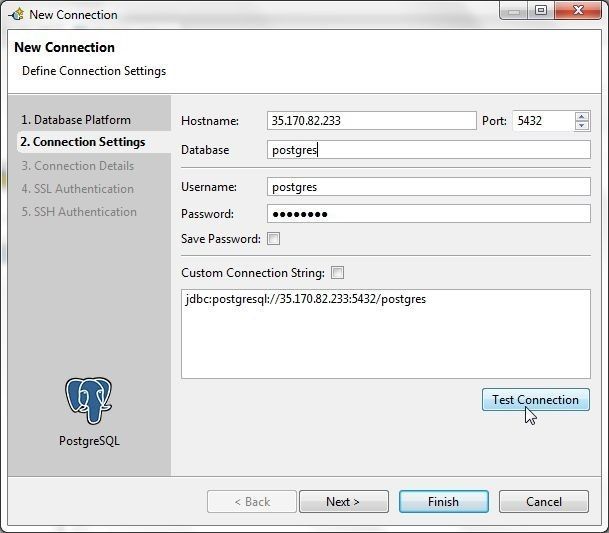Focus the Hostname input field
609x533 pixels.
[371, 121]
